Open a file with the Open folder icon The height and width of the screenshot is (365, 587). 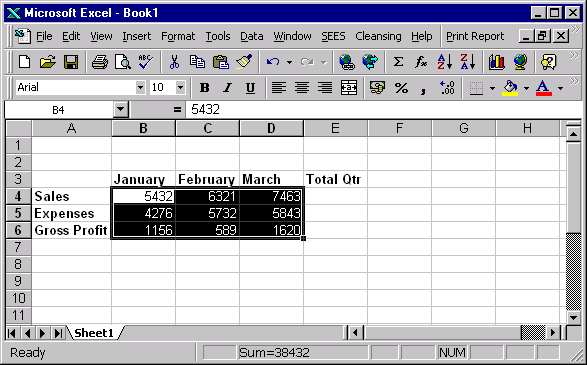tap(48, 62)
